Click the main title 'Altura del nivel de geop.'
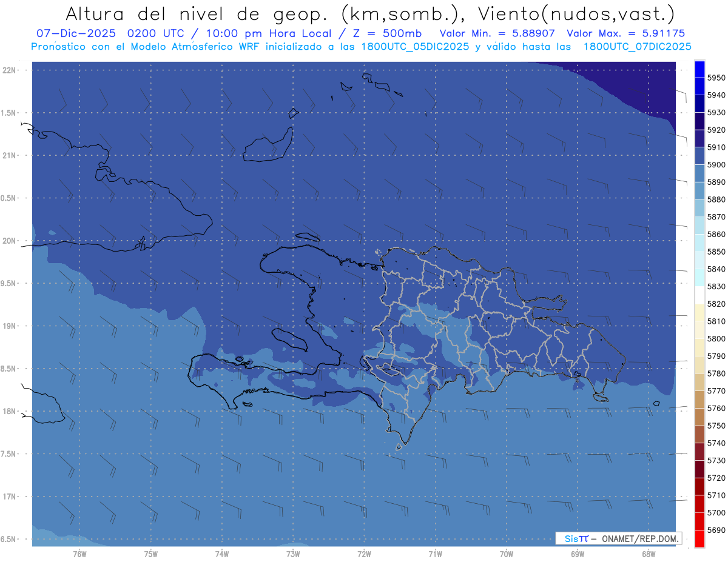This screenshot has width=728, height=562. pyautogui.click(x=197, y=13)
